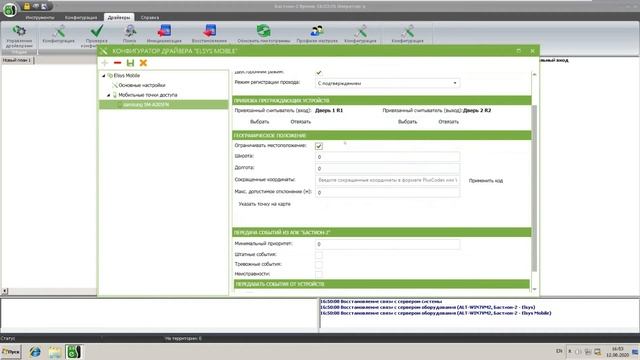Image resolution: width=640 pixels, height=360 pixels.
Task: Click left arrow of plan horizontal scrollbar
Action: (x=4, y=291)
